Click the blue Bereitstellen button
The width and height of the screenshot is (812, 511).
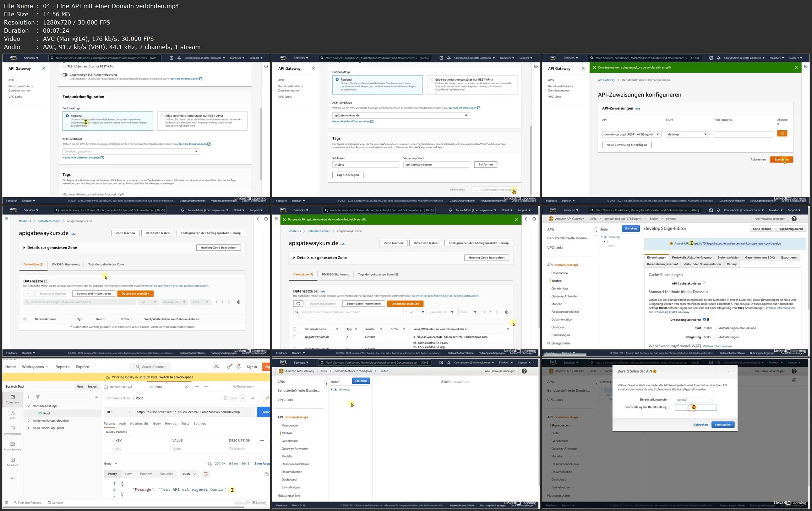(723, 425)
